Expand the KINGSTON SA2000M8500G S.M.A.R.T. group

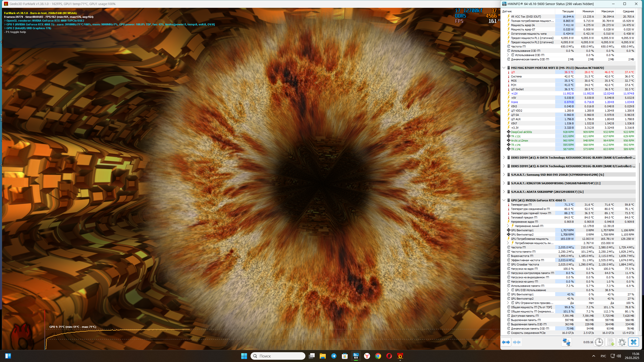coord(504,183)
